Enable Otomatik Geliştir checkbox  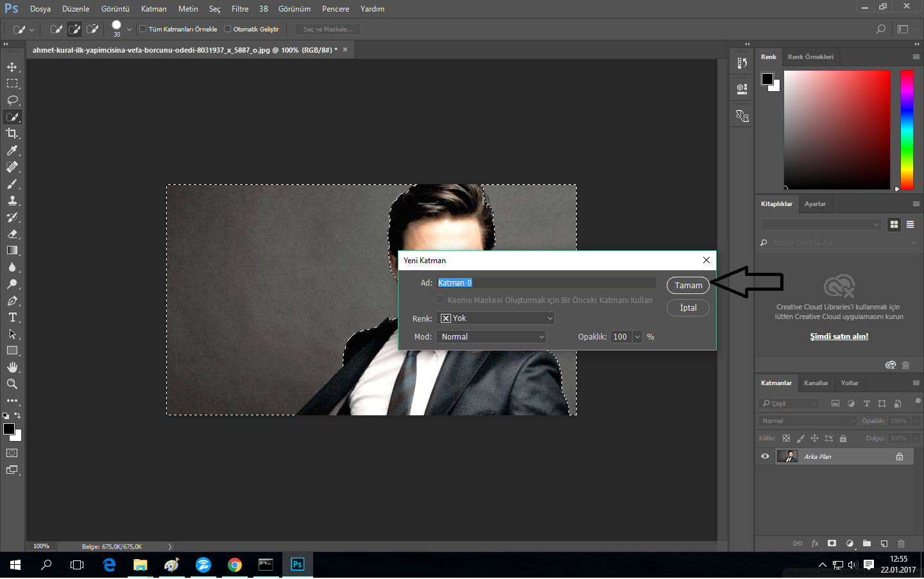point(227,29)
